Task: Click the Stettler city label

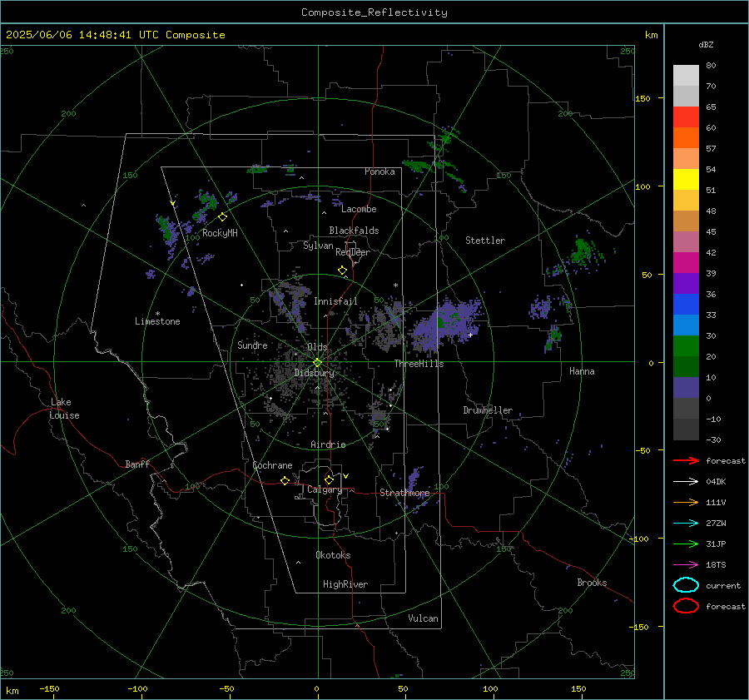Action: click(x=485, y=241)
